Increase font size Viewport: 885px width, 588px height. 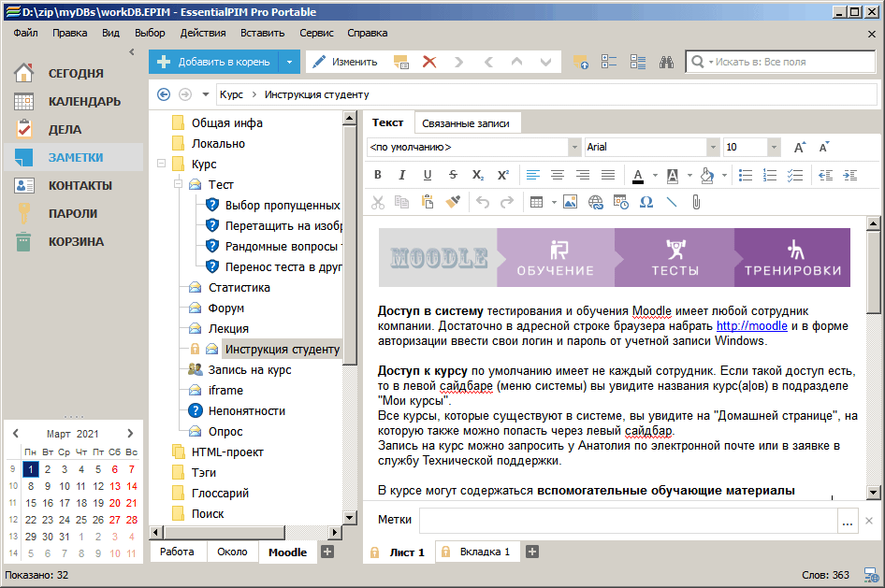pos(800,147)
